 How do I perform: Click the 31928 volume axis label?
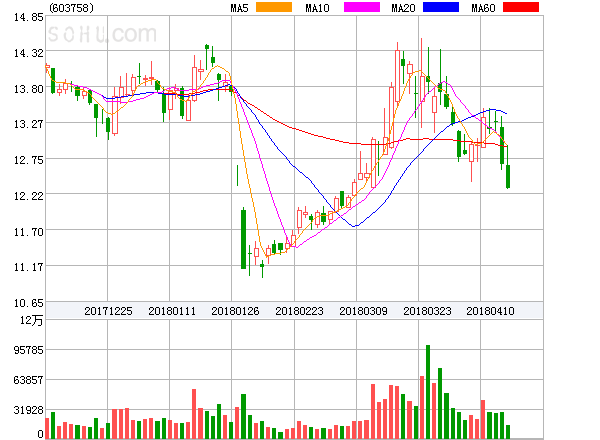(x=29, y=411)
